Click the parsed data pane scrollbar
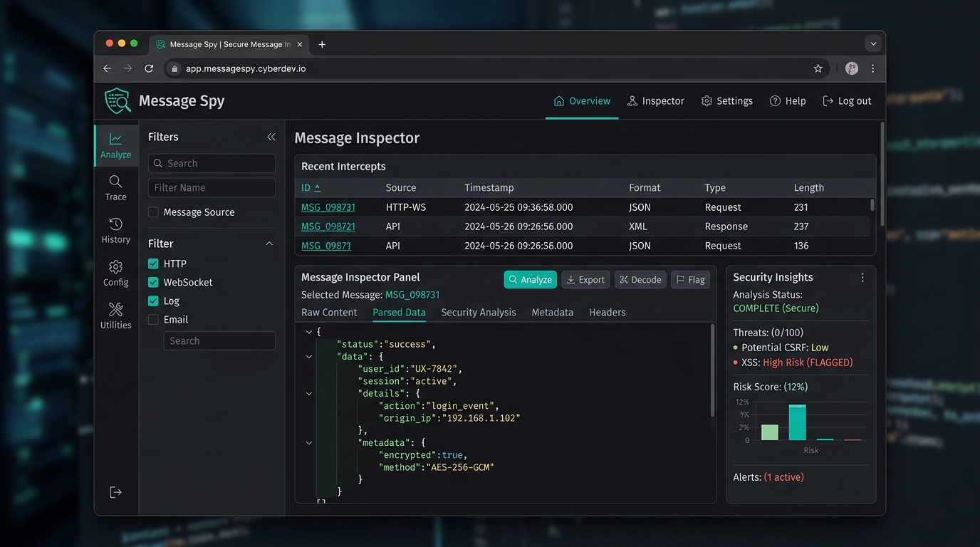The image size is (980, 547). pyautogui.click(x=712, y=370)
